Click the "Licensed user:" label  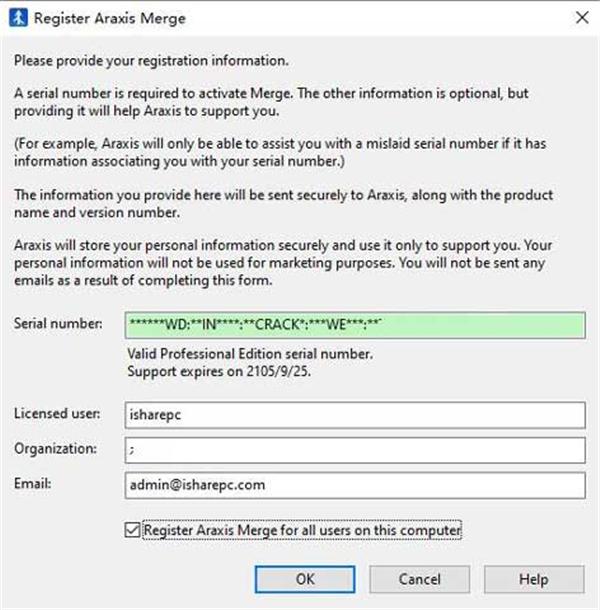(57, 413)
